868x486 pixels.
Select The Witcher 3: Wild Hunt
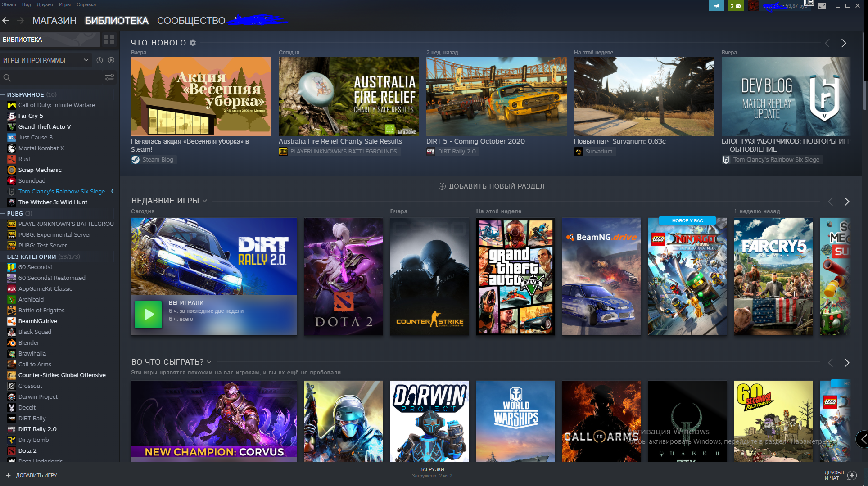click(x=53, y=202)
